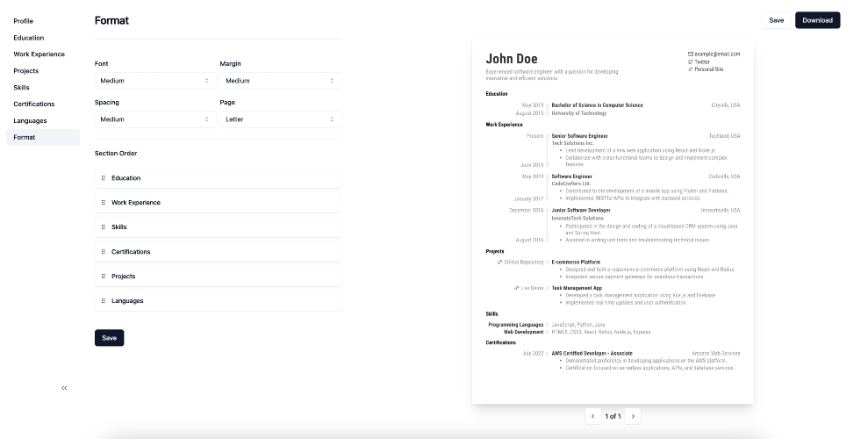Click 'E-commerce Platform' project title

click(x=576, y=263)
